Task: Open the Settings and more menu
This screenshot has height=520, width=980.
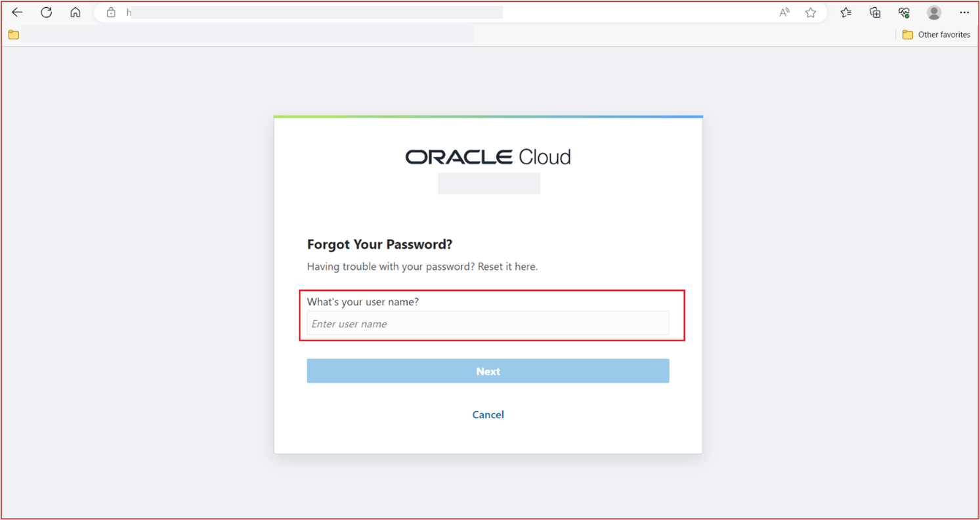Action: [964, 12]
